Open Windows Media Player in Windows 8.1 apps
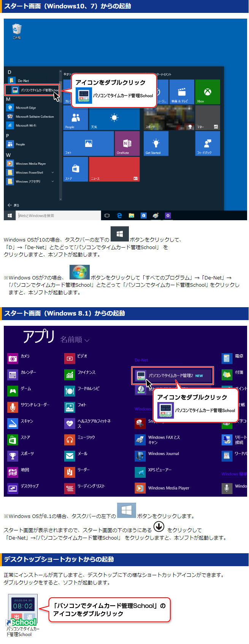 (x=162, y=488)
